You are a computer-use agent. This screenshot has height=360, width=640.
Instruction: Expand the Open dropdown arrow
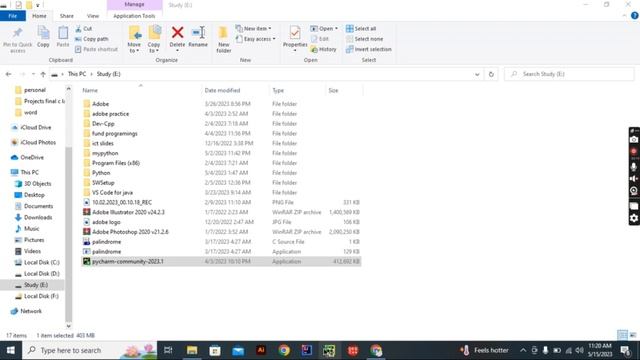tap(336, 29)
